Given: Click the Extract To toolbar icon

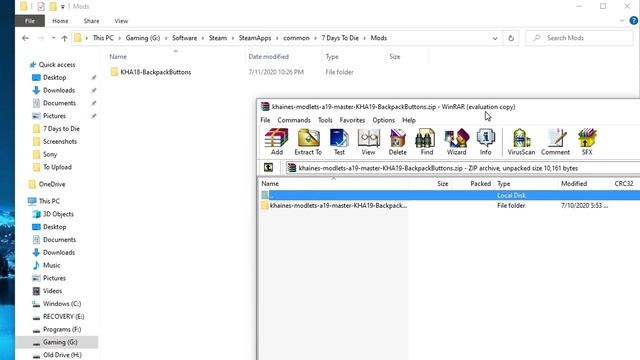Looking at the screenshot, I should [x=308, y=142].
